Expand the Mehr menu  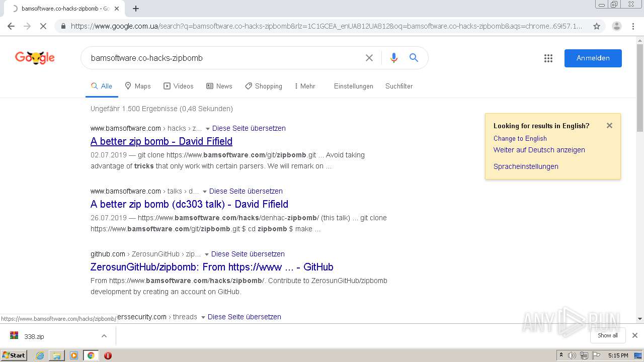305,86
